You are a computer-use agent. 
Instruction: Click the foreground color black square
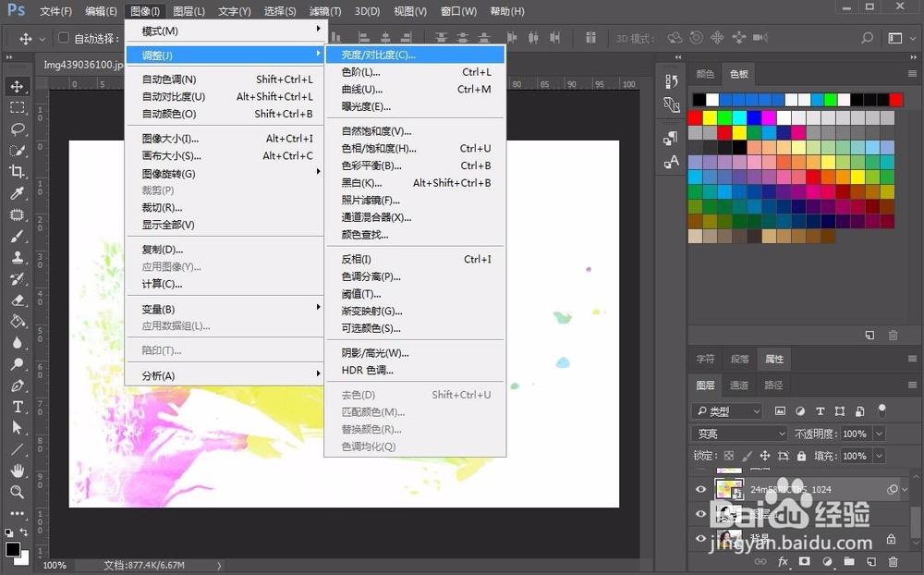pos(12,549)
